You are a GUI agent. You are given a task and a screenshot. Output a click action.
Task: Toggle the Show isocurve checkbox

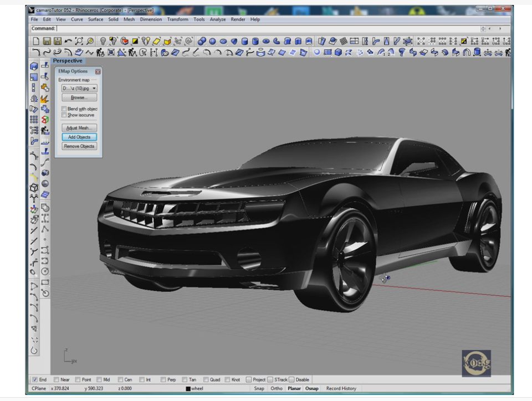[64, 115]
